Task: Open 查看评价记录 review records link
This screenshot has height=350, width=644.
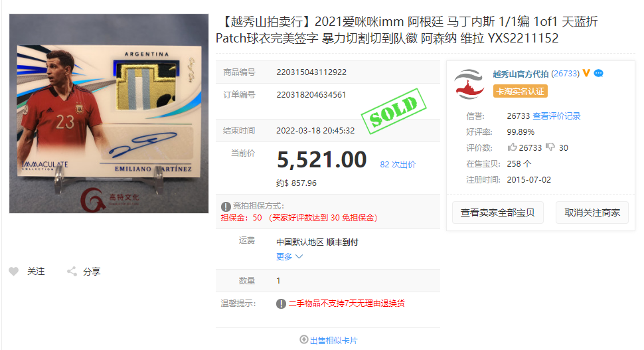Action: point(556,116)
